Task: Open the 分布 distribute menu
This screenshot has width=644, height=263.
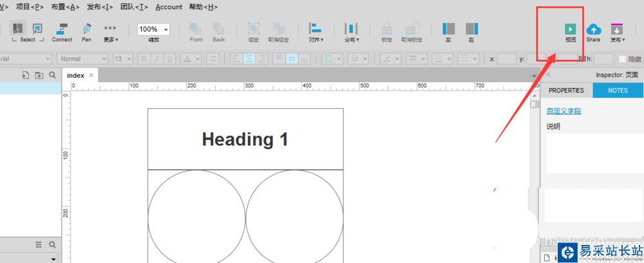Action: pos(352,32)
